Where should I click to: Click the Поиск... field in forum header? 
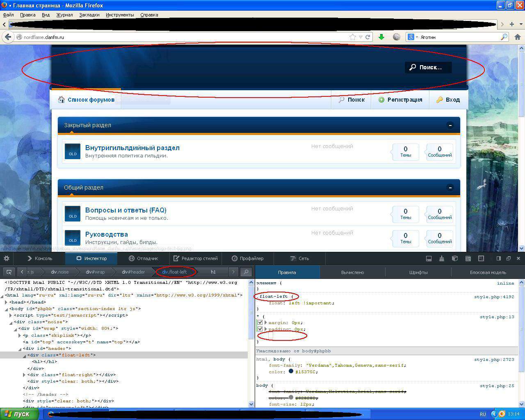(428, 67)
